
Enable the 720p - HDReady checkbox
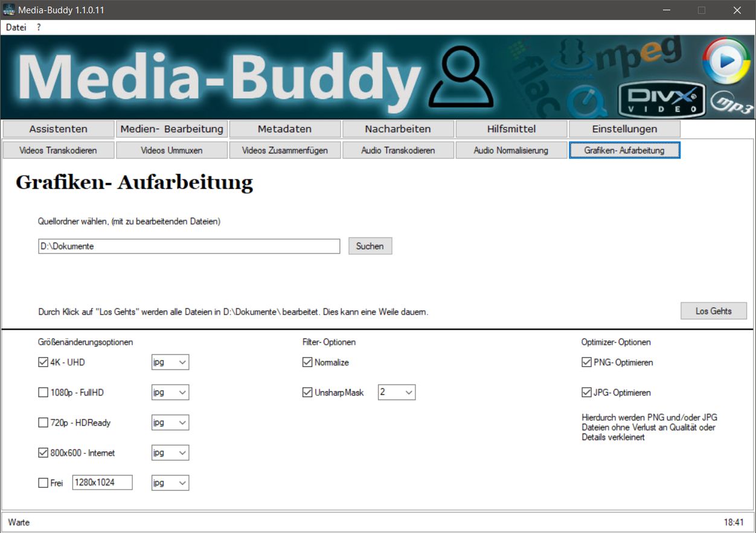[43, 423]
